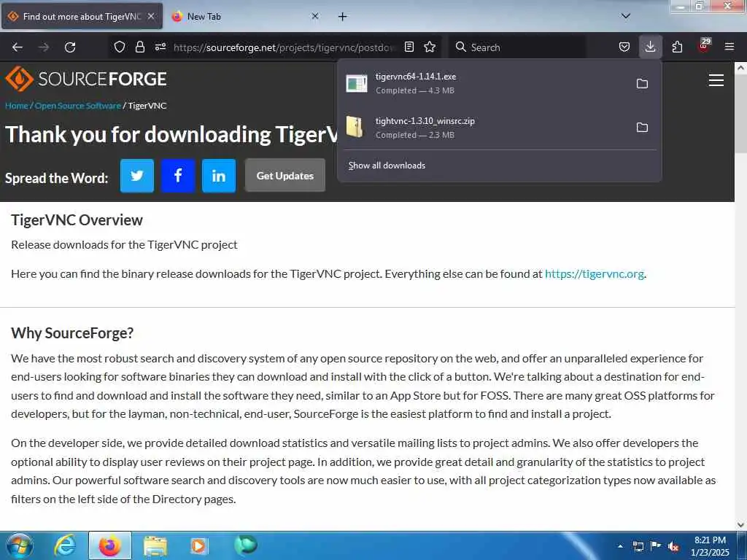The image size is (747, 560).
Task: Click the green round taskbar app icon
Action: (x=245, y=545)
